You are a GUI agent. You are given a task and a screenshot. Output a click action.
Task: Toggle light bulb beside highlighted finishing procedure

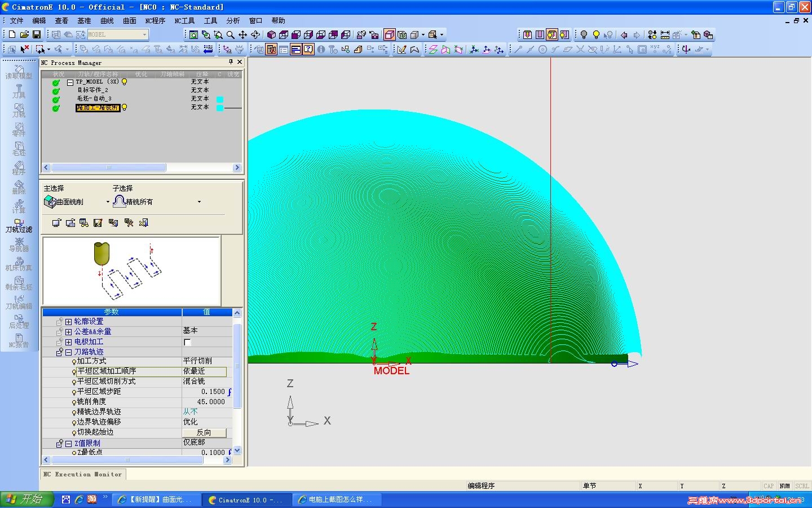[x=125, y=107]
